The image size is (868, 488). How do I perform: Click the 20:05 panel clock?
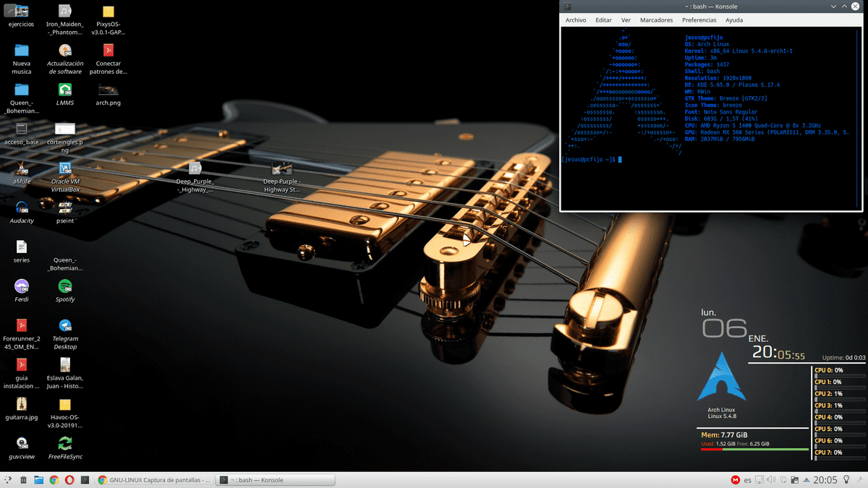(825, 480)
